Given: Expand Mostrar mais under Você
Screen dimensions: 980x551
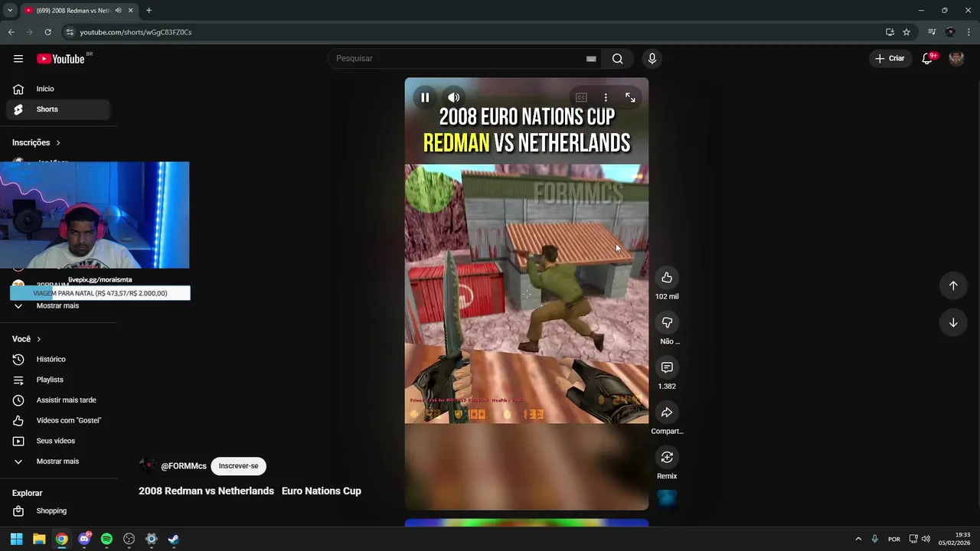Looking at the screenshot, I should pyautogui.click(x=58, y=461).
